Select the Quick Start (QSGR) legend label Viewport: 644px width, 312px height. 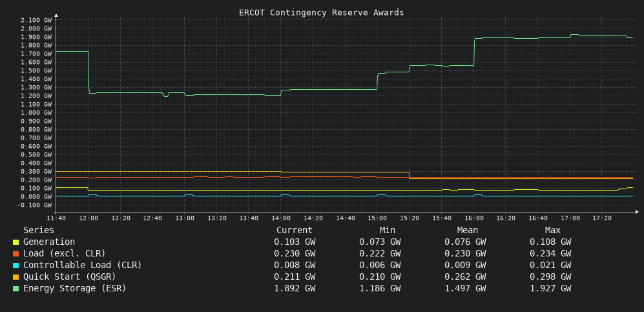tap(69, 276)
